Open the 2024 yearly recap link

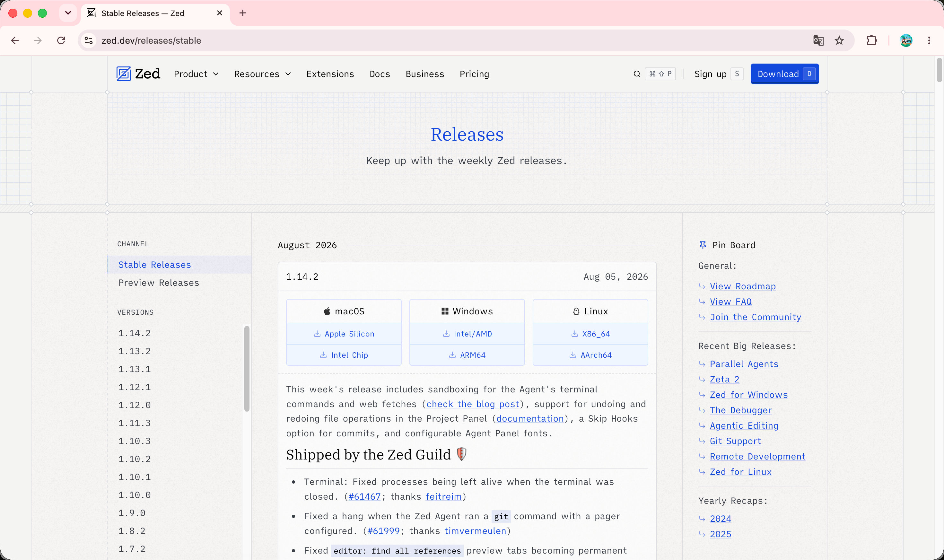[721, 519]
